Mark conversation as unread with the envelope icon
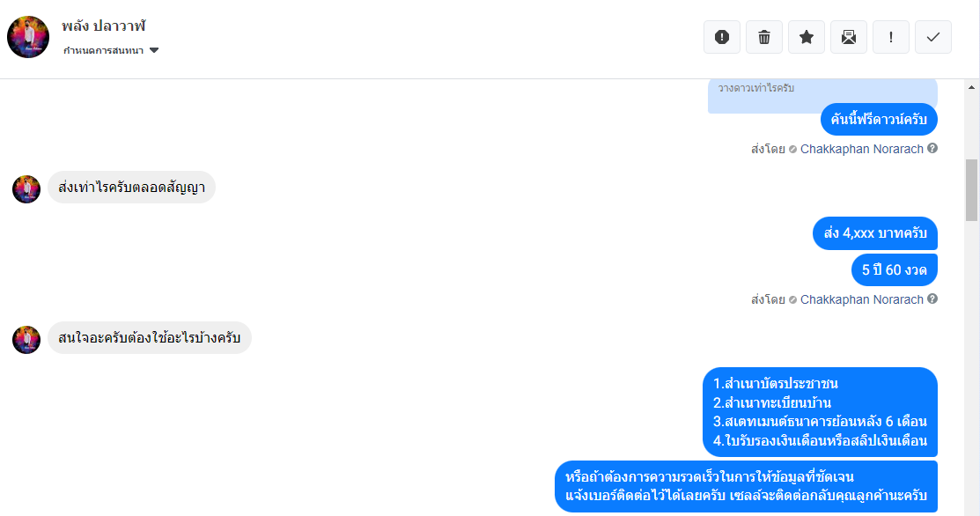 point(849,37)
